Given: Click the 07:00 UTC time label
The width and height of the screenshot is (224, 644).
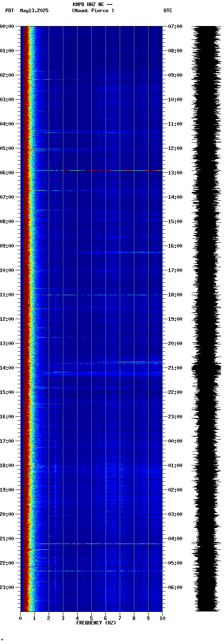Looking at the screenshot, I should click(x=175, y=26).
